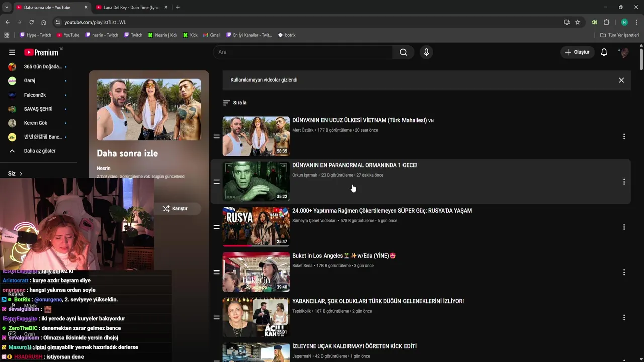Click the YouTube Premium logo
The height and width of the screenshot is (362, 644).
[x=41, y=52]
